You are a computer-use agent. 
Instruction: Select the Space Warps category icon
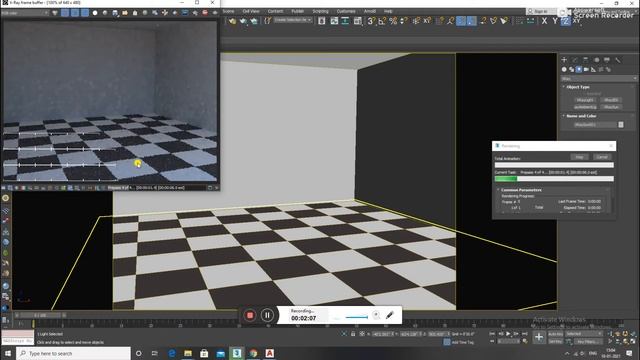(601, 69)
